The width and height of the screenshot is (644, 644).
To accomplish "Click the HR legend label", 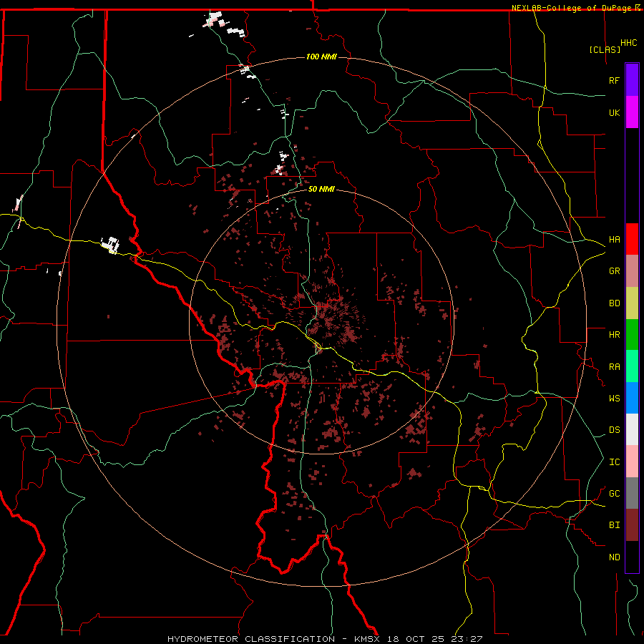I will click(x=615, y=335).
